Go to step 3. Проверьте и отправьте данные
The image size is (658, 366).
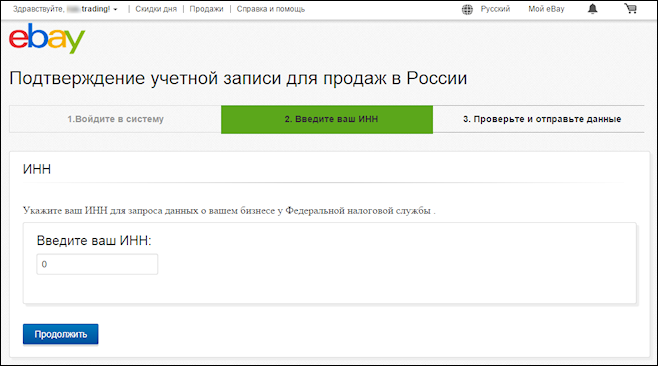539,119
